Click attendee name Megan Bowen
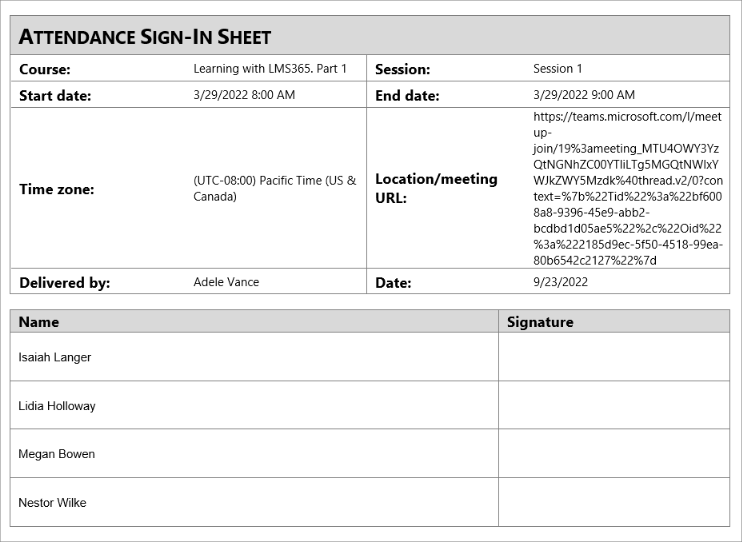742x542 pixels. [57, 454]
